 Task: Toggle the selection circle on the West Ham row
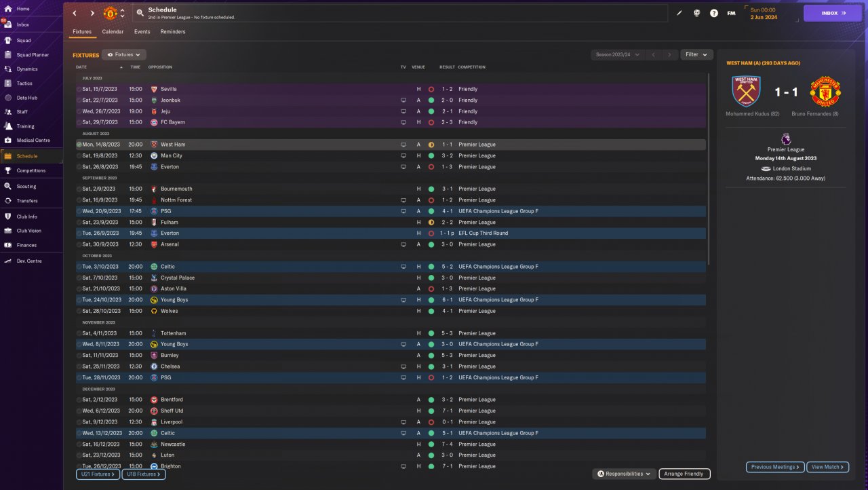(79, 145)
